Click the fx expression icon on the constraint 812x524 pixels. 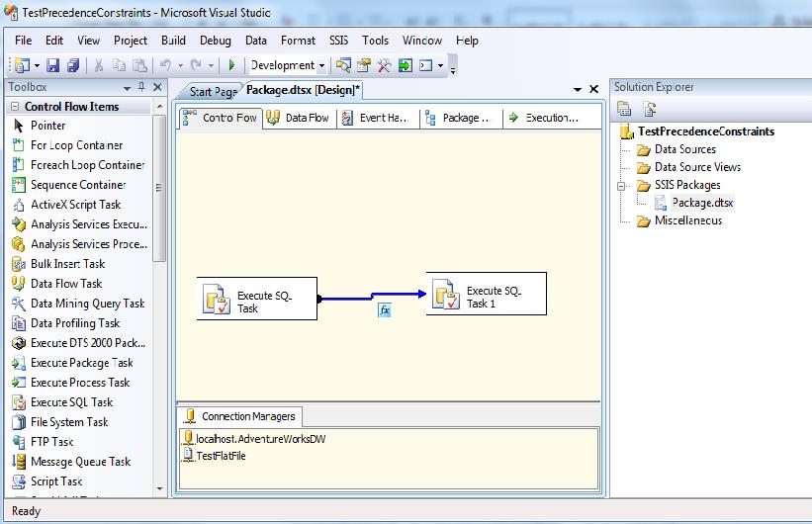click(x=386, y=310)
